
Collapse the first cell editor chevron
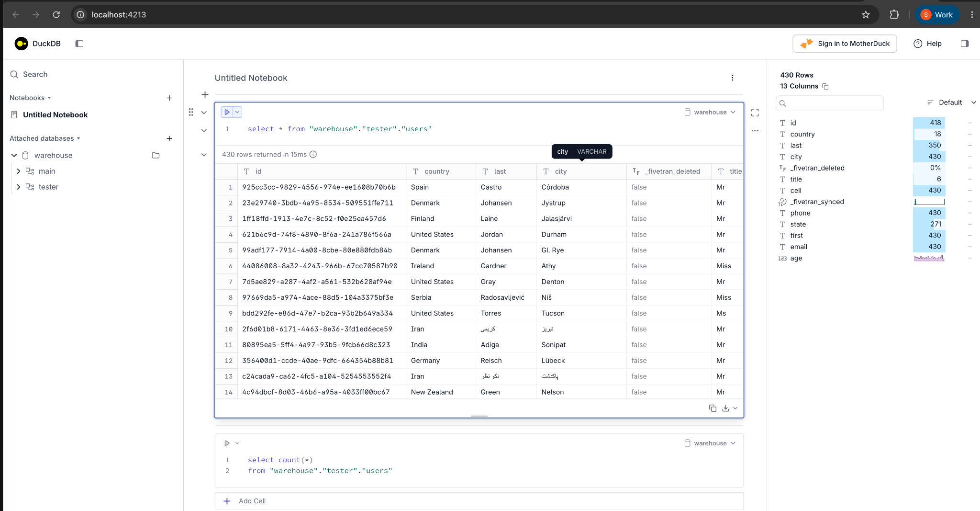point(204,113)
